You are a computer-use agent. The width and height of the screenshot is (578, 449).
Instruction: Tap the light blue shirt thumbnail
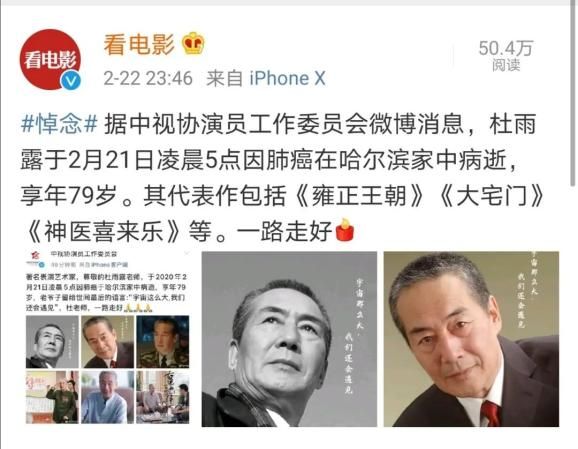(x=107, y=397)
